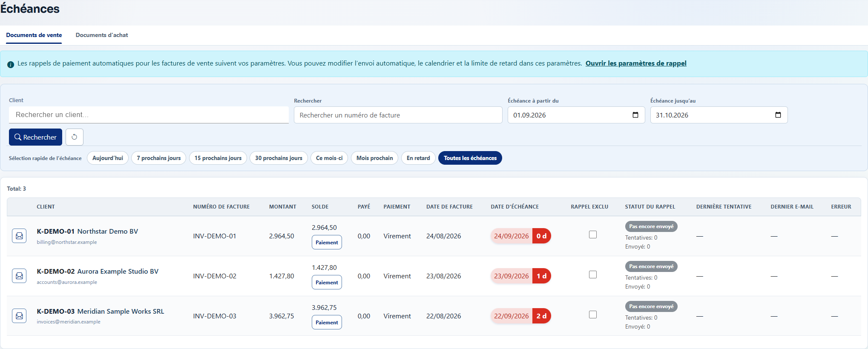868x349 pixels.
Task: Click the reset filters refresh icon button
Action: (x=75, y=137)
